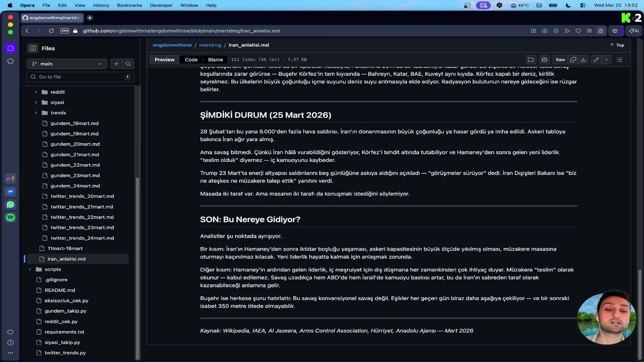Open the View menu
This screenshot has width=644, height=362.
pyautogui.click(x=79, y=5)
